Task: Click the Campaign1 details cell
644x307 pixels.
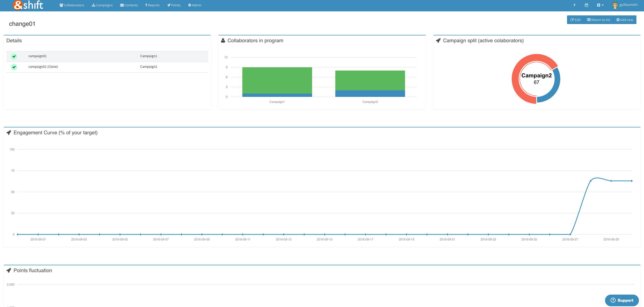Action: coord(149,56)
